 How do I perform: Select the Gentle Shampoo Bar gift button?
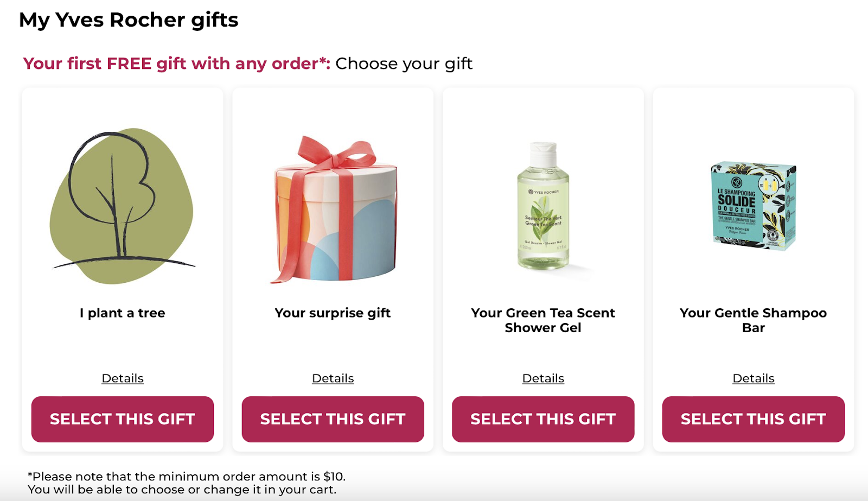click(754, 419)
